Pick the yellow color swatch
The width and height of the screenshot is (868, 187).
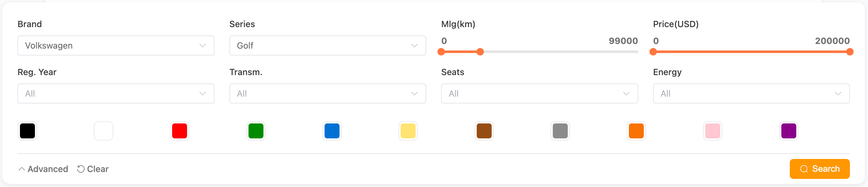408,131
